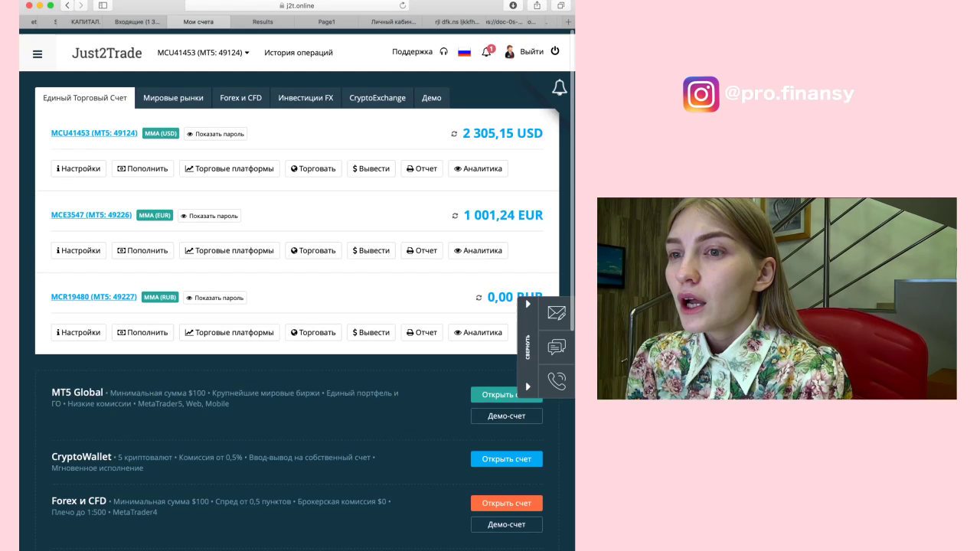
Task: Switch to the Forex и CFD tab
Action: coord(240,98)
